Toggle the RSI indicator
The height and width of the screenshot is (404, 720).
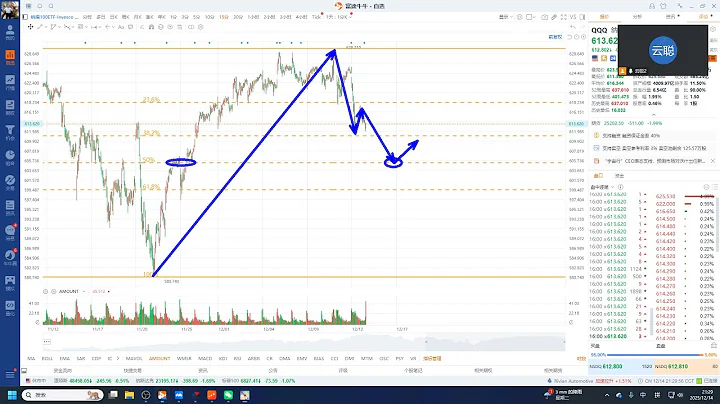pos(237,358)
